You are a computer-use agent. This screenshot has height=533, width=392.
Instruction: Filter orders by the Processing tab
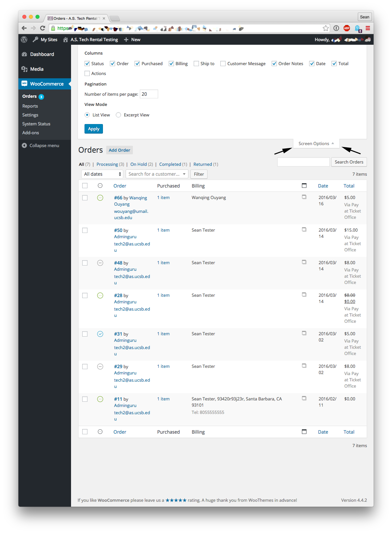pos(107,164)
